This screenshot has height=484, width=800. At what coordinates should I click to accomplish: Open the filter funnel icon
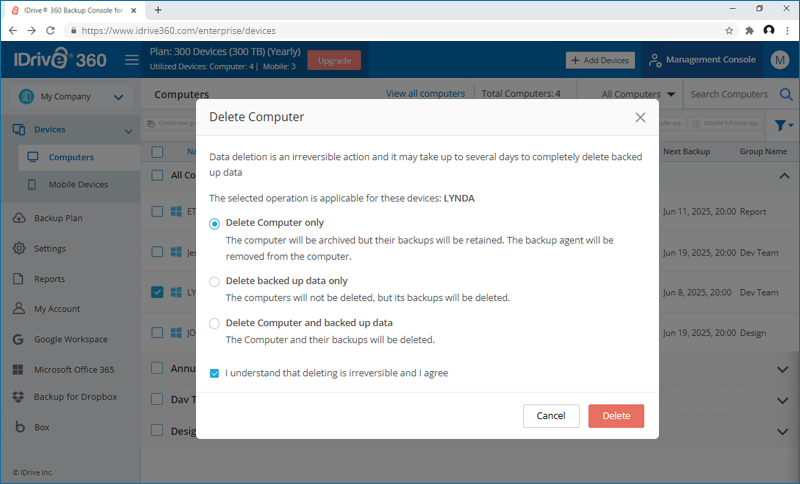pos(783,125)
